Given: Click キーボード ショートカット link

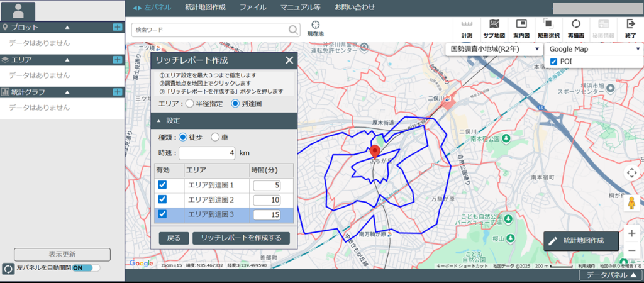Looking at the screenshot, I should coord(462,266).
